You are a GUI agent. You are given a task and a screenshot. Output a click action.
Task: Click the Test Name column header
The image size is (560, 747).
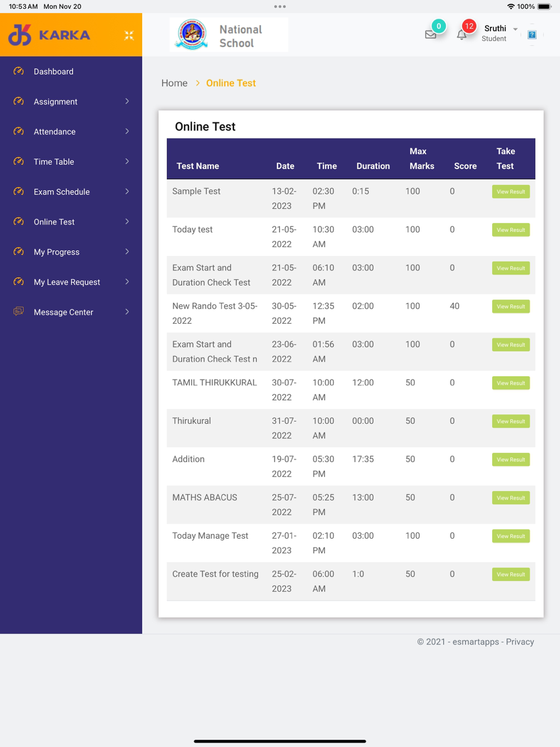click(x=198, y=166)
